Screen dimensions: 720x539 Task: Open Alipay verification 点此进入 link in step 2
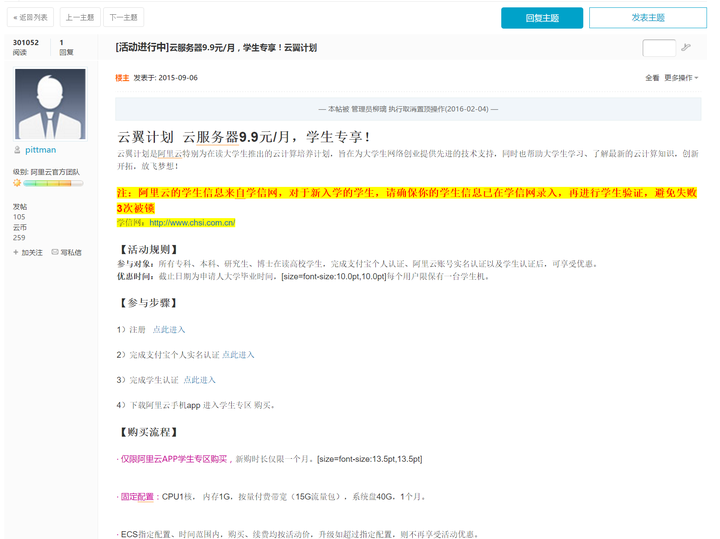click(238, 355)
